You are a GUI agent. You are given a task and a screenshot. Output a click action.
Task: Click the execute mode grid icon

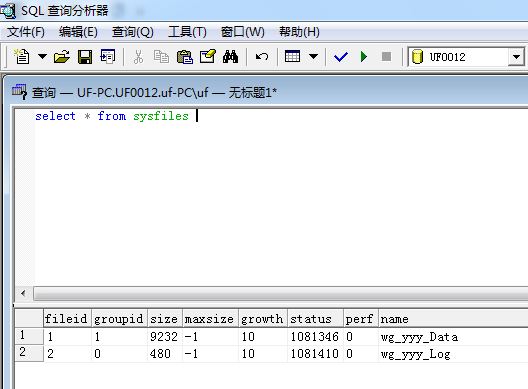[x=292, y=56]
